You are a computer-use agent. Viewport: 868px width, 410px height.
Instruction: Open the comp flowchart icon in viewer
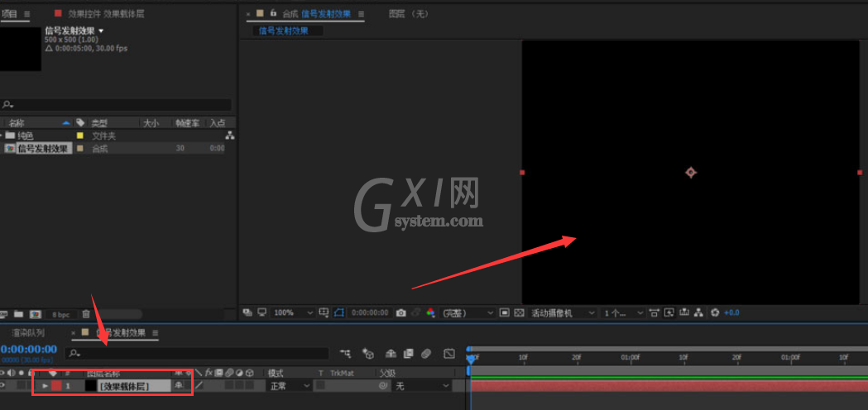pyautogui.click(x=698, y=312)
